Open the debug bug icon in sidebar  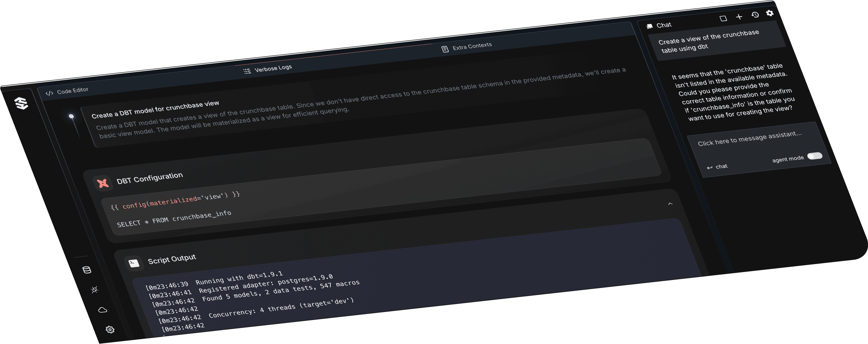click(94, 290)
